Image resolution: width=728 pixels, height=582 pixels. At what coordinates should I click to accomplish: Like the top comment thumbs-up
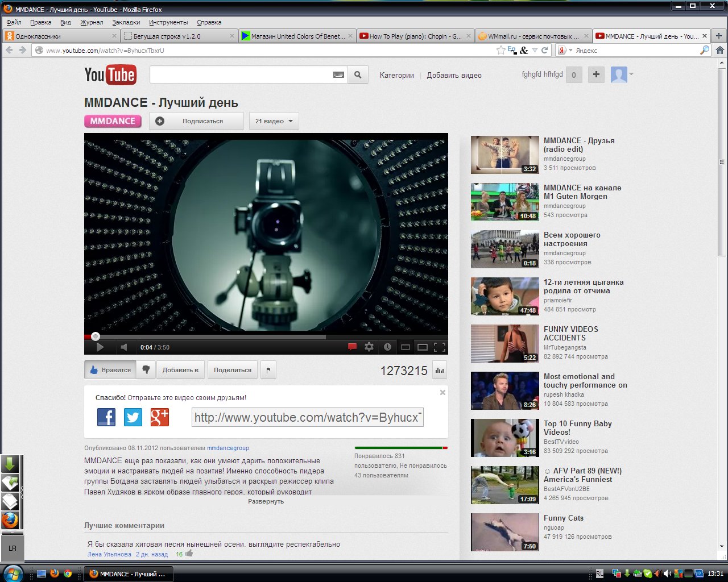point(189,553)
